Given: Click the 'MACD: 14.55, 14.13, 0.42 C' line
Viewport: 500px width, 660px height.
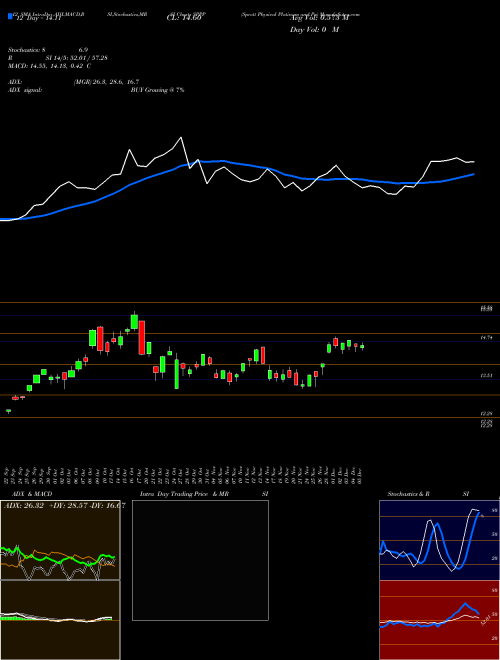Looking at the screenshot, I should (49, 66).
